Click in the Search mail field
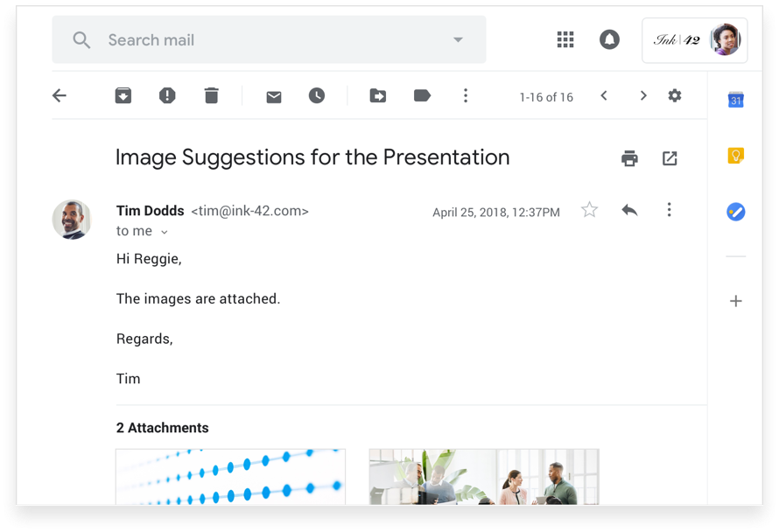The width and height of the screenshot is (779, 532). tap(263, 40)
